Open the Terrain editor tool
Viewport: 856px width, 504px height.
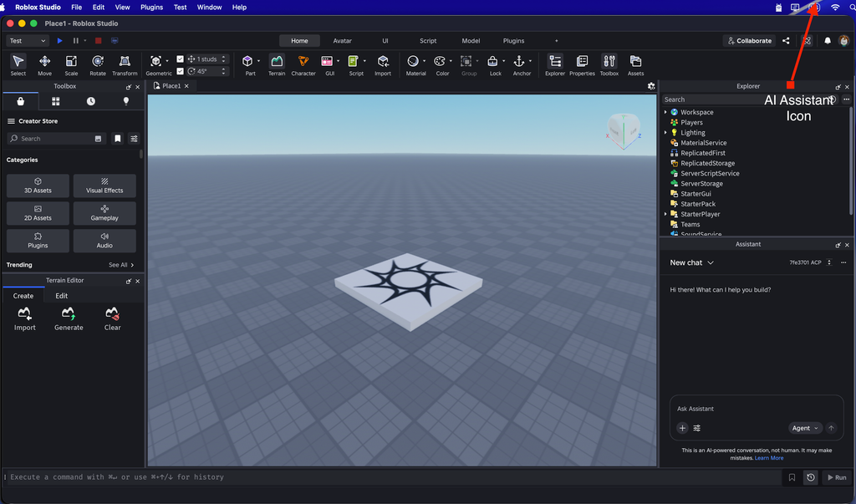point(277,64)
